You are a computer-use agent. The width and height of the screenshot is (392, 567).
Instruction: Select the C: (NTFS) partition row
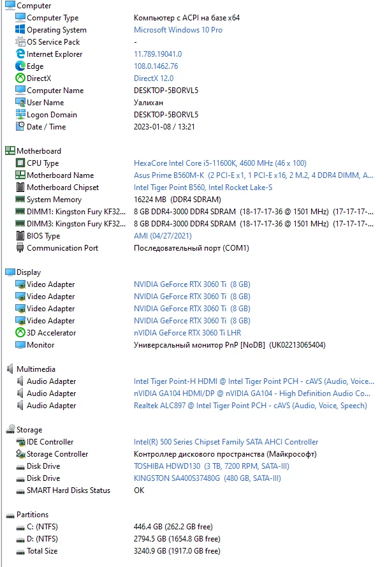tap(114, 527)
